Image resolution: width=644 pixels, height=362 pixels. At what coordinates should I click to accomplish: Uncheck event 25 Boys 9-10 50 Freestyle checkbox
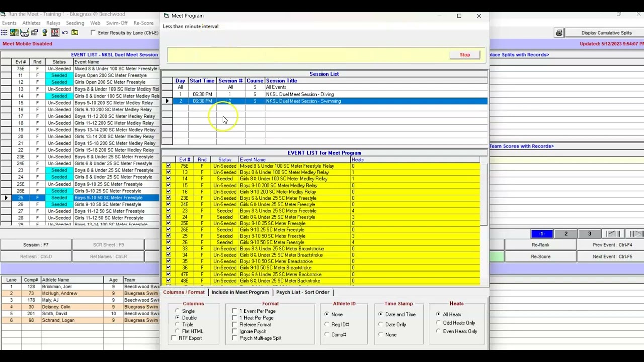point(168,236)
